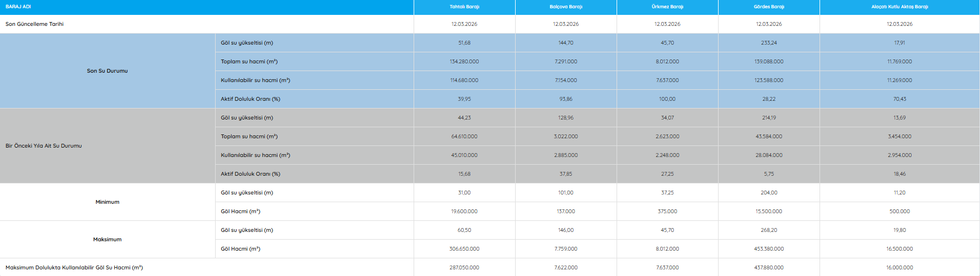Viewport: 980px width, 276px height.
Task: Select the Tahtalı Barajı column header
Action: click(464, 7)
